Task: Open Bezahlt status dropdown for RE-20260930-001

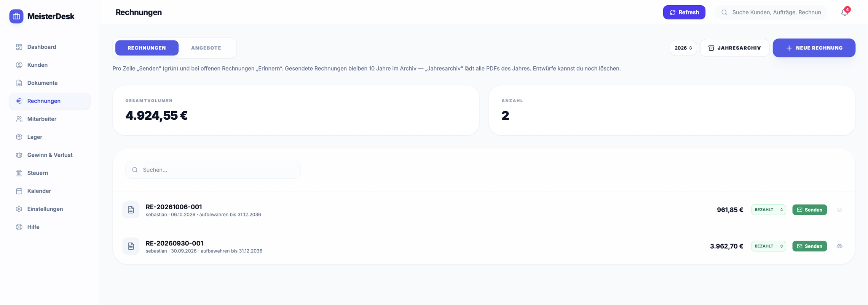Action: coord(769,246)
